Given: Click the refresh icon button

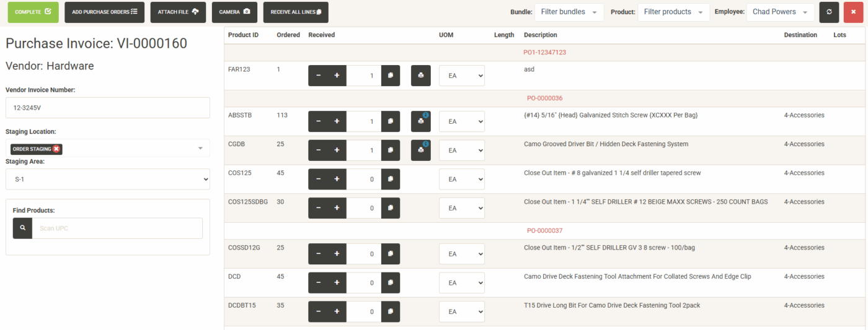Looking at the screenshot, I should pos(829,12).
